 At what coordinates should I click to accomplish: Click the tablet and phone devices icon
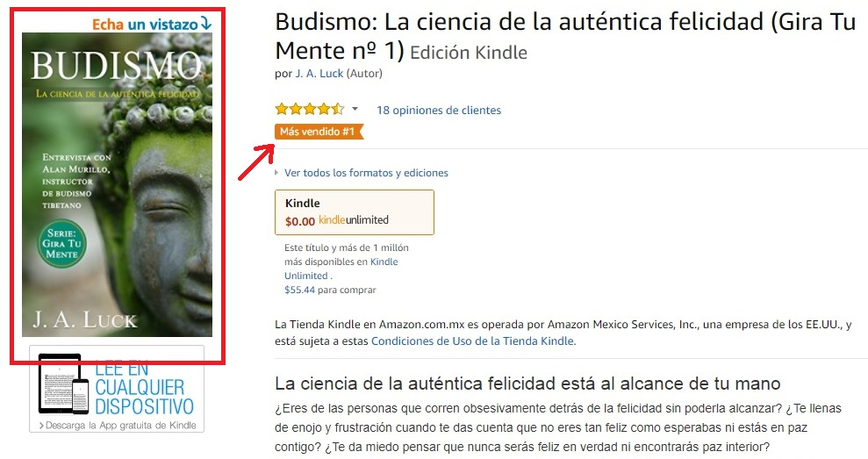pyautogui.click(x=63, y=385)
